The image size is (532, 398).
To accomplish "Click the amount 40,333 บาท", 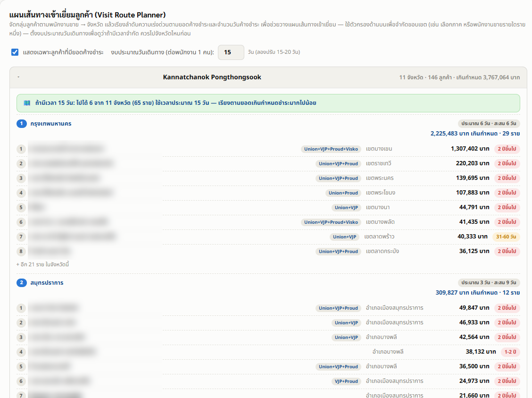I will point(473,237).
